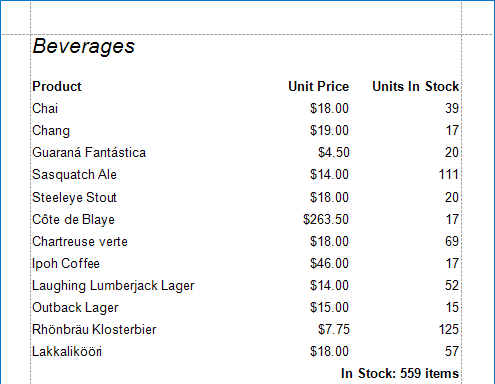The width and height of the screenshot is (495, 384).
Task: Click the Outback Lager product name
Action: coord(75,308)
